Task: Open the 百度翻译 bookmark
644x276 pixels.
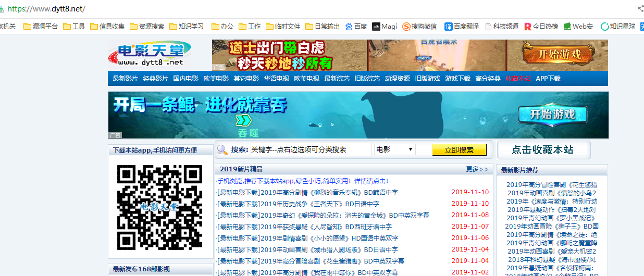Action: click(462, 26)
